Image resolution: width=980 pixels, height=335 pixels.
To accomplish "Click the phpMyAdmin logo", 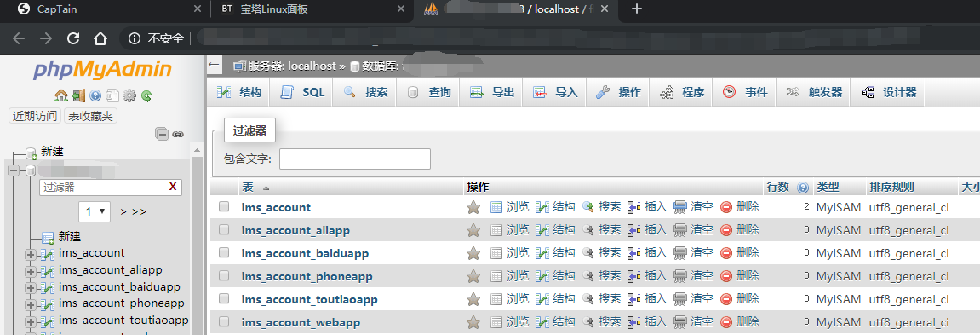I will (x=103, y=70).
